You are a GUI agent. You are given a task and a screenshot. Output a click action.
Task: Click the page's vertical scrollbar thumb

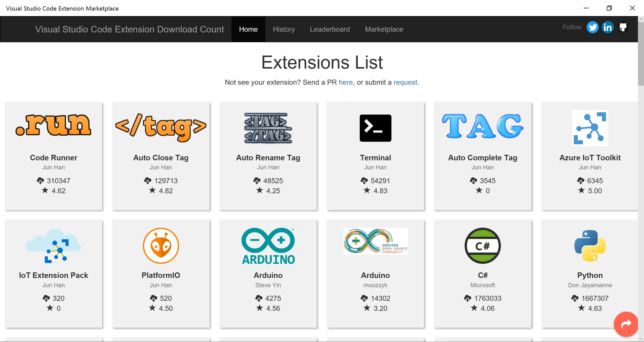[641, 54]
